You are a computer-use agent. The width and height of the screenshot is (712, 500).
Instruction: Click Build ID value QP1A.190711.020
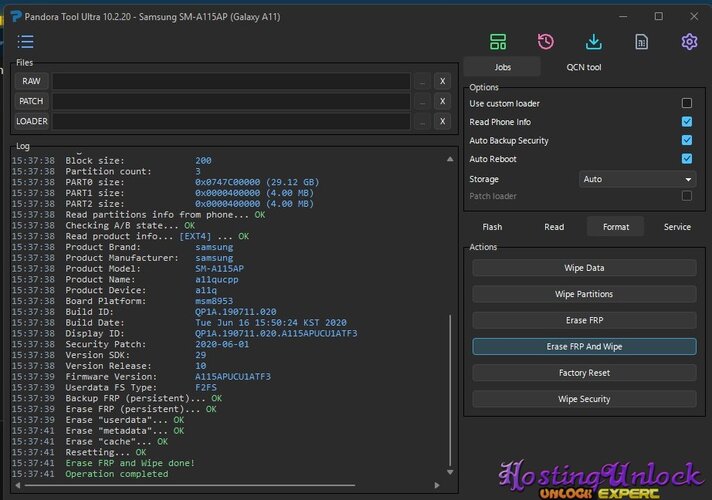point(235,312)
